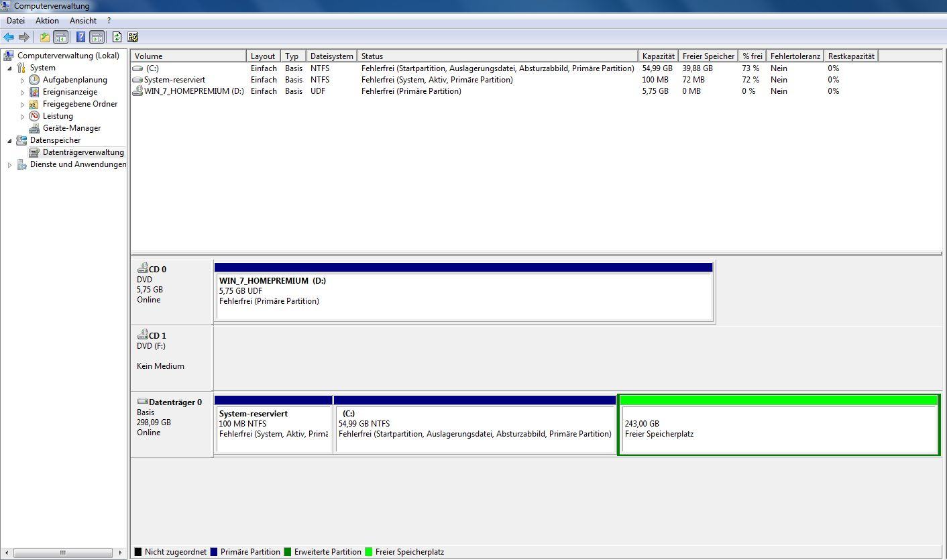Click the System-reserviert drive icon in list
This screenshot has height=560, width=947.
(x=137, y=80)
